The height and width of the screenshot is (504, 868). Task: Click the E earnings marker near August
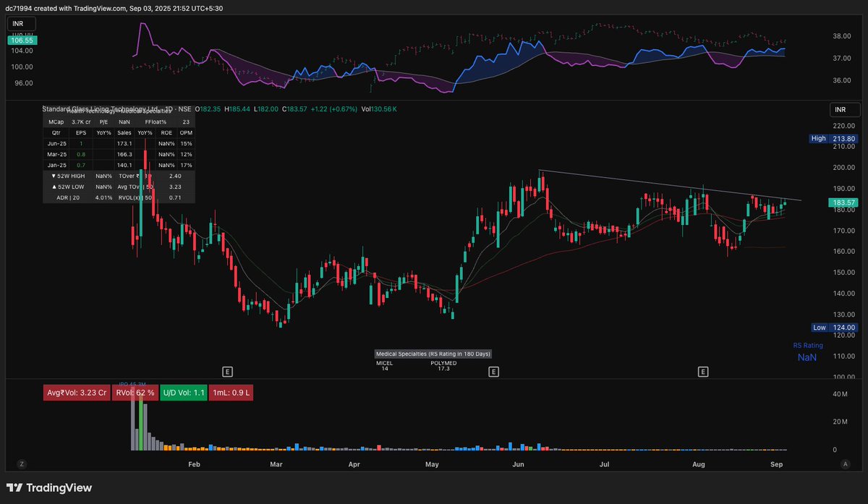click(x=702, y=370)
